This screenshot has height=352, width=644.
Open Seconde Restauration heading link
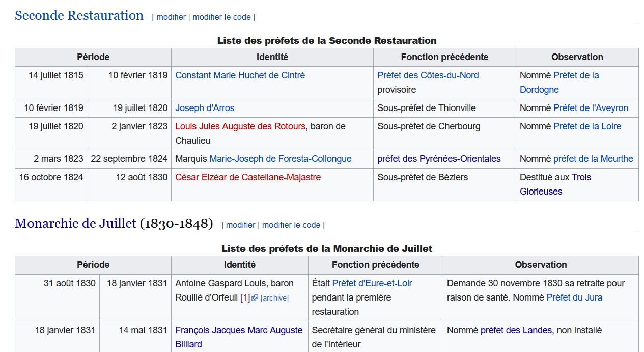(x=79, y=15)
